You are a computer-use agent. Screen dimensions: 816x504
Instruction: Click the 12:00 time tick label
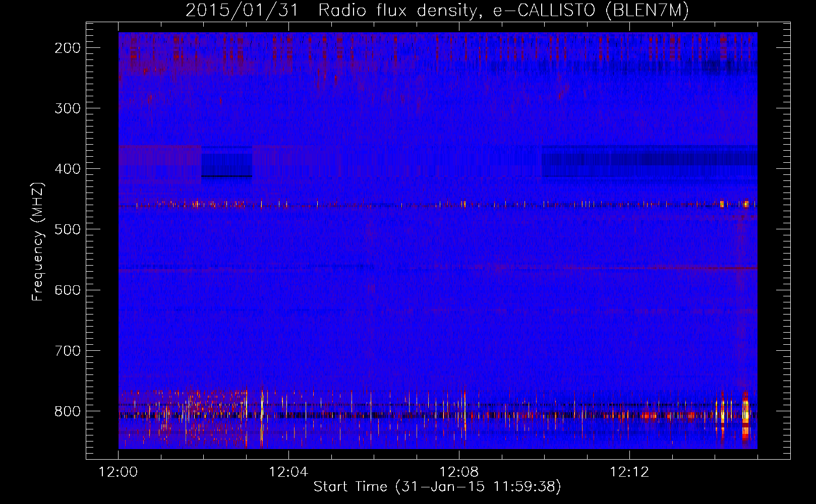[118, 472]
